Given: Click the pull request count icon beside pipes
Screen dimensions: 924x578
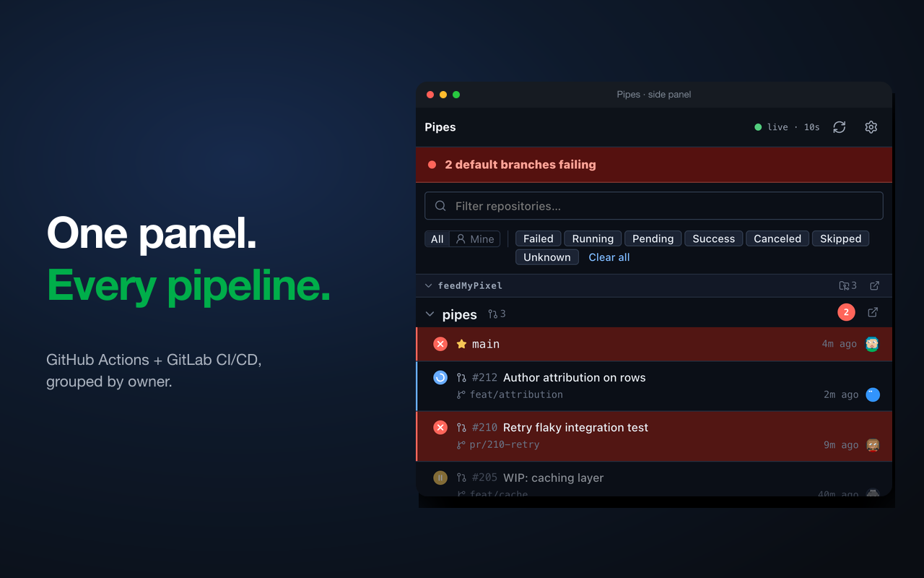Looking at the screenshot, I should [x=492, y=314].
